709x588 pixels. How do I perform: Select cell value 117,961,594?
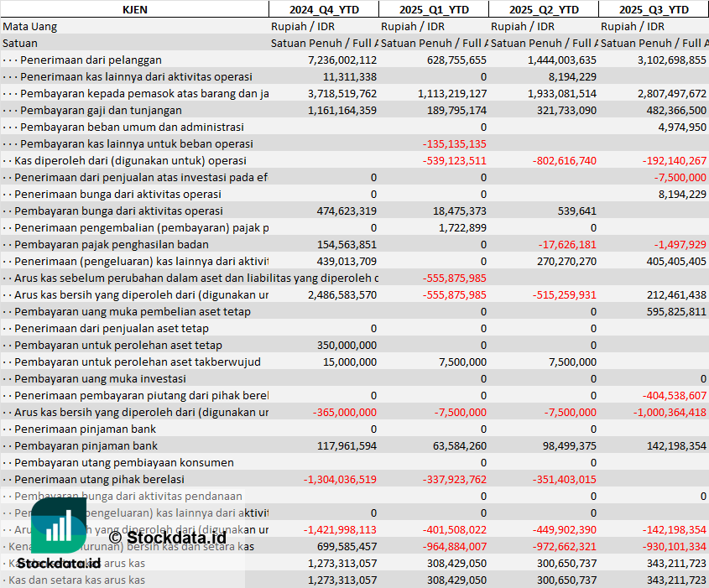(347, 445)
